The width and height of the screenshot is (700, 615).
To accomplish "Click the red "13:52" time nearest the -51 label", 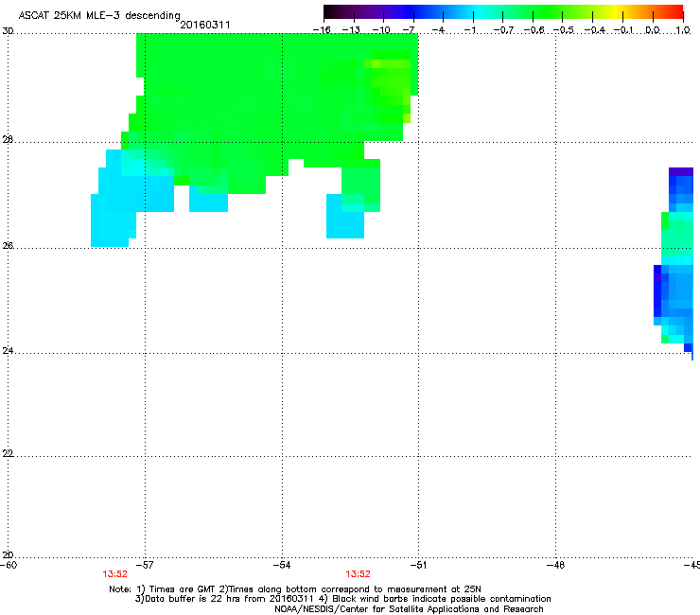I will click(358, 574).
